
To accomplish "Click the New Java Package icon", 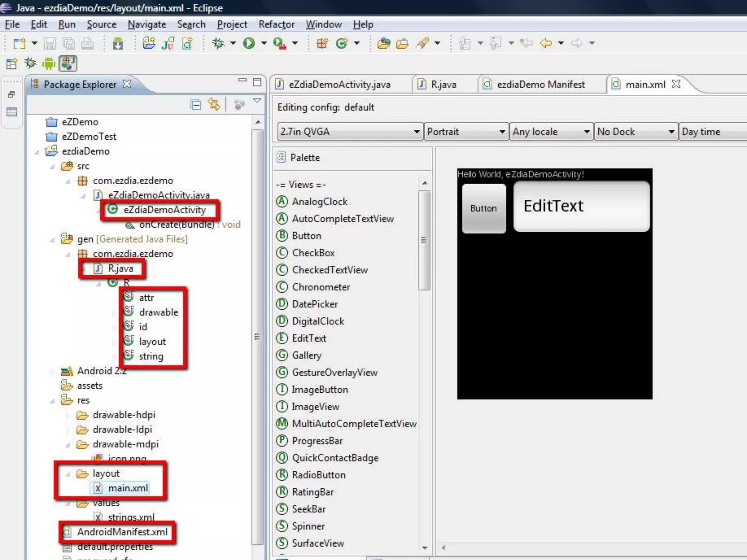I will pos(322,43).
